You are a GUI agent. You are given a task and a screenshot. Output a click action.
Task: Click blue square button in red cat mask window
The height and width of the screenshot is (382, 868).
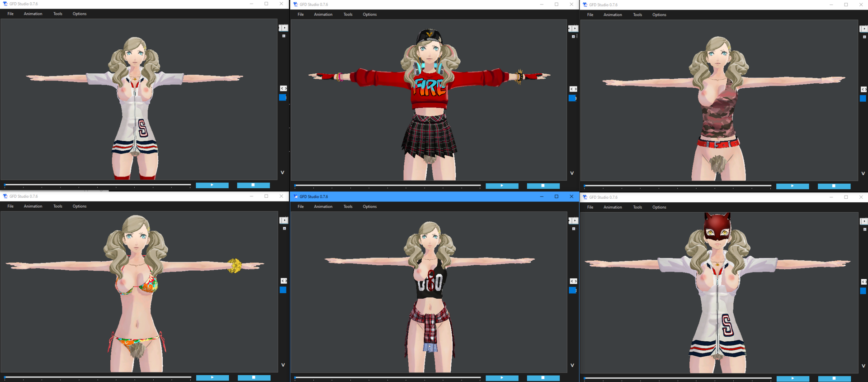pos(863,291)
